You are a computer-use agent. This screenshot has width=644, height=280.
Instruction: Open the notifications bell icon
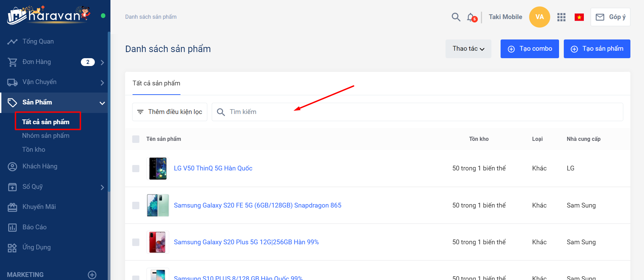[471, 17]
